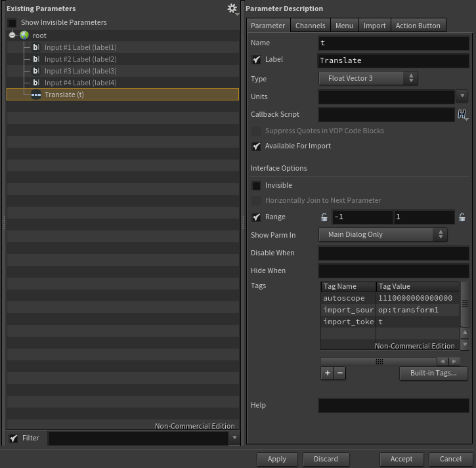476x468 pixels.
Task: Click tag value op:transform1
Action: tap(418, 310)
